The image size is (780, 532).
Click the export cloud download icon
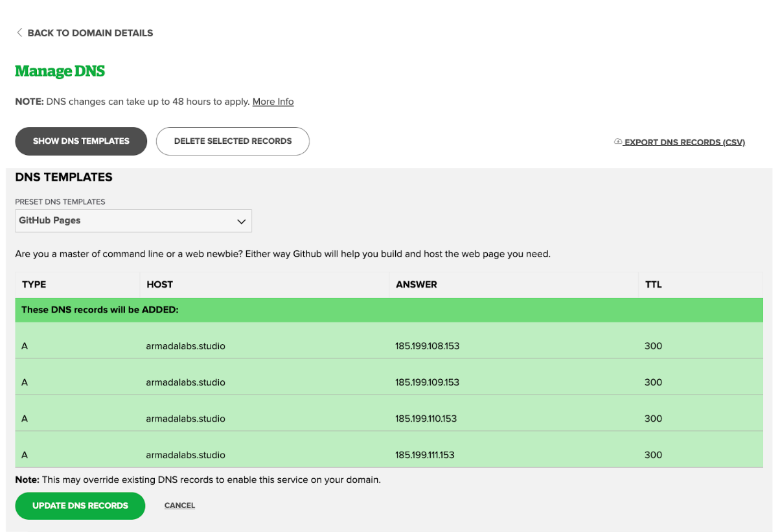[617, 141]
